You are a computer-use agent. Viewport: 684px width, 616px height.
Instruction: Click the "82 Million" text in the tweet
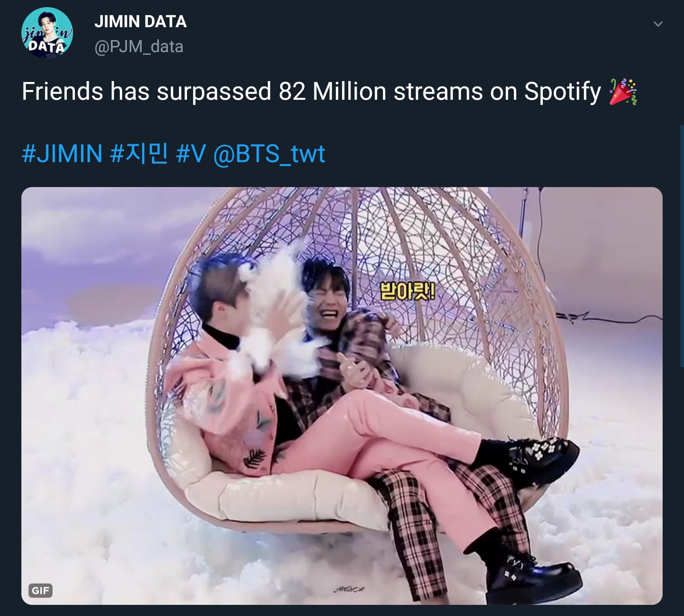(332, 92)
